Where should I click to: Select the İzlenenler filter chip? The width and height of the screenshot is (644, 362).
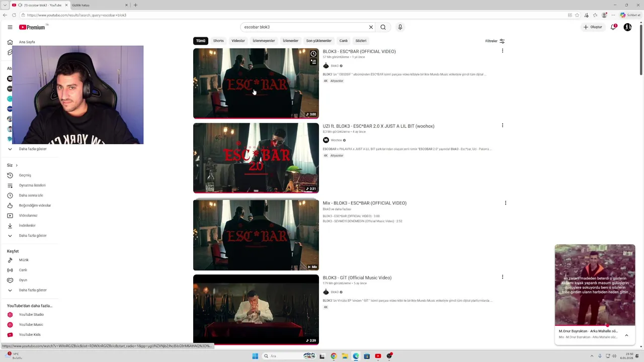coord(290,41)
